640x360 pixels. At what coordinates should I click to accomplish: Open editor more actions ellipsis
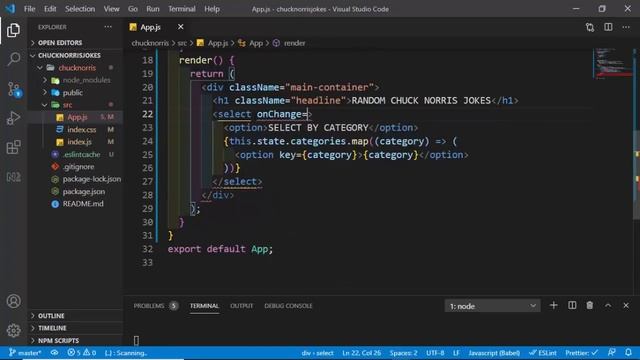coord(626,27)
